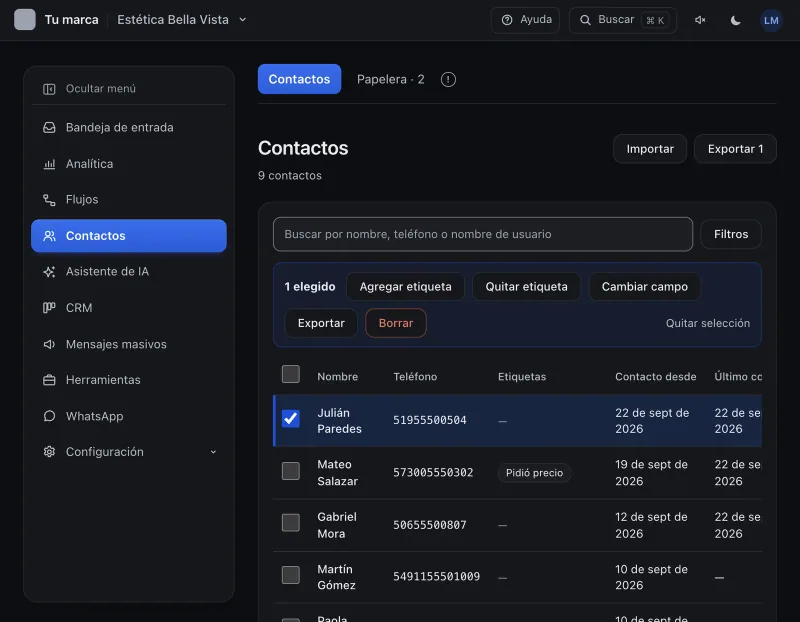800x622 pixels.
Task: Click phone number 51955500504
Action: pos(430,420)
